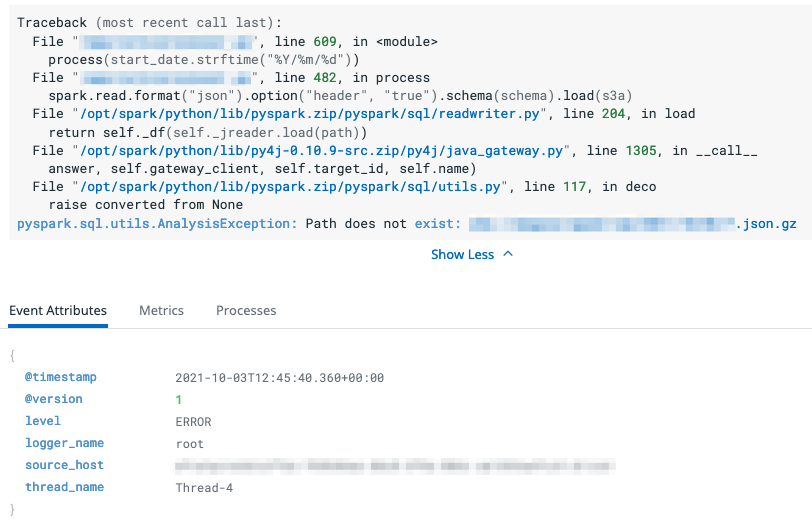Click the line 482 number in traceback
The height and width of the screenshot is (526, 812).
coord(325,78)
